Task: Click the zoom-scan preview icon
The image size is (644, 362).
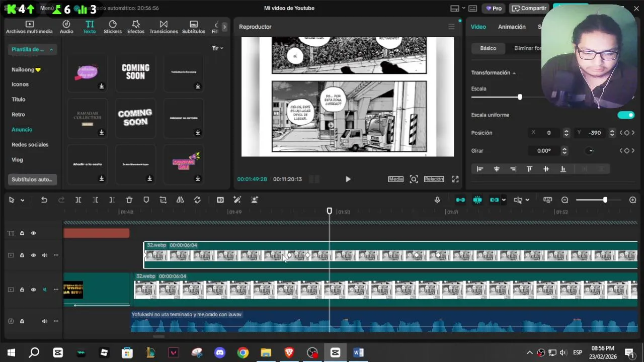Action: 414,179
